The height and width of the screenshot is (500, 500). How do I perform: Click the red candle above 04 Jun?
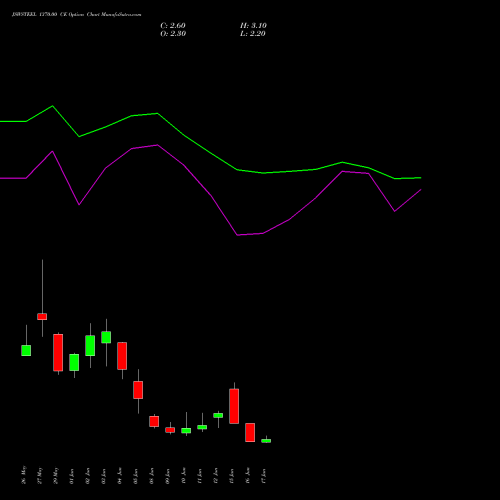pos(122,356)
